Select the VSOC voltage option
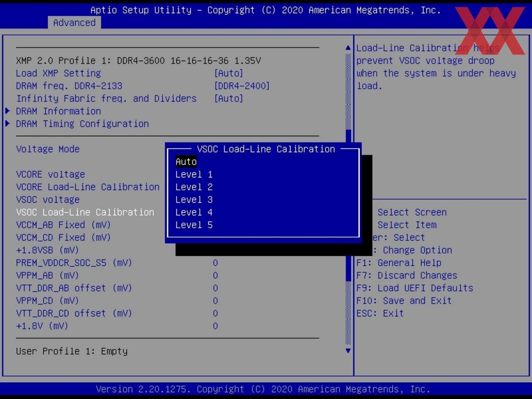Image resolution: width=532 pixels, height=399 pixels. (48, 199)
